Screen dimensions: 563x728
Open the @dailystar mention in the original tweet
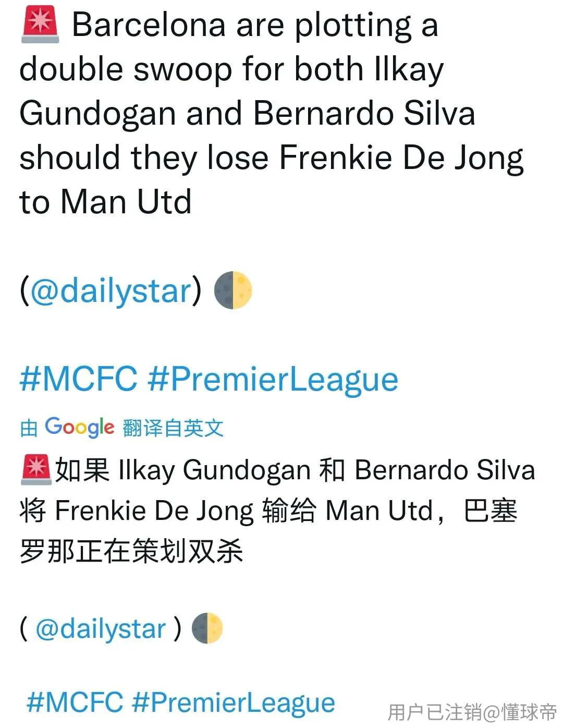point(110,291)
